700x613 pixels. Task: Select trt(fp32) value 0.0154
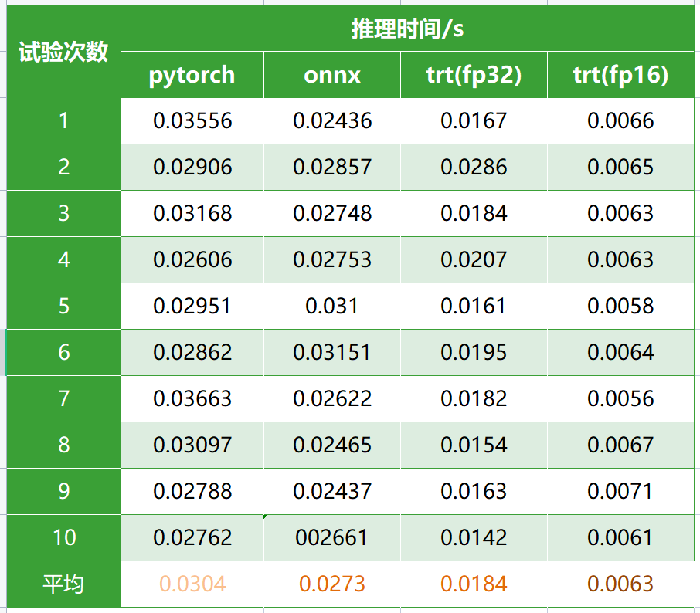(x=474, y=445)
